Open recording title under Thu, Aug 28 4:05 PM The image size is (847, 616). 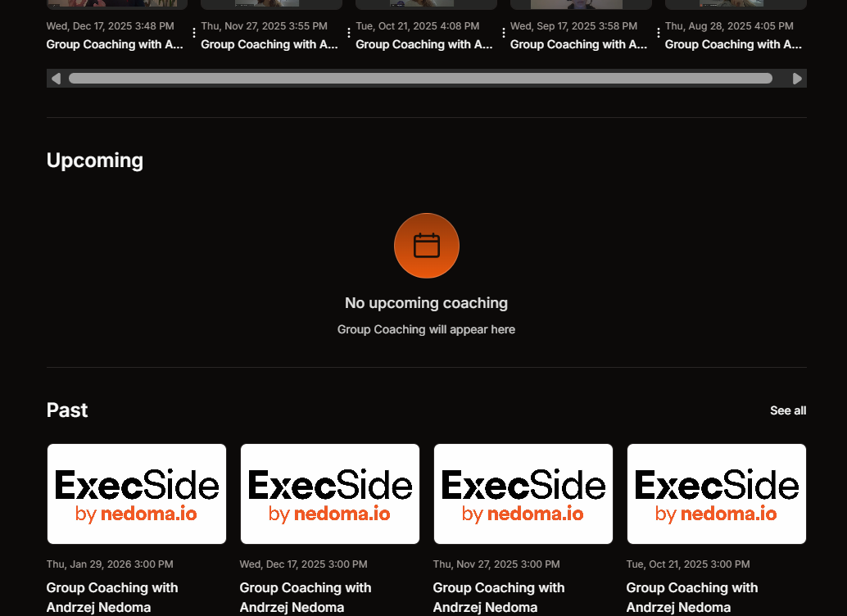pyautogui.click(x=734, y=44)
